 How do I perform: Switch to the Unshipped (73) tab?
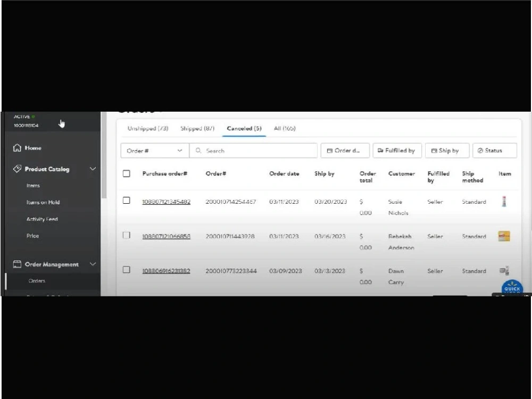click(x=148, y=128)
